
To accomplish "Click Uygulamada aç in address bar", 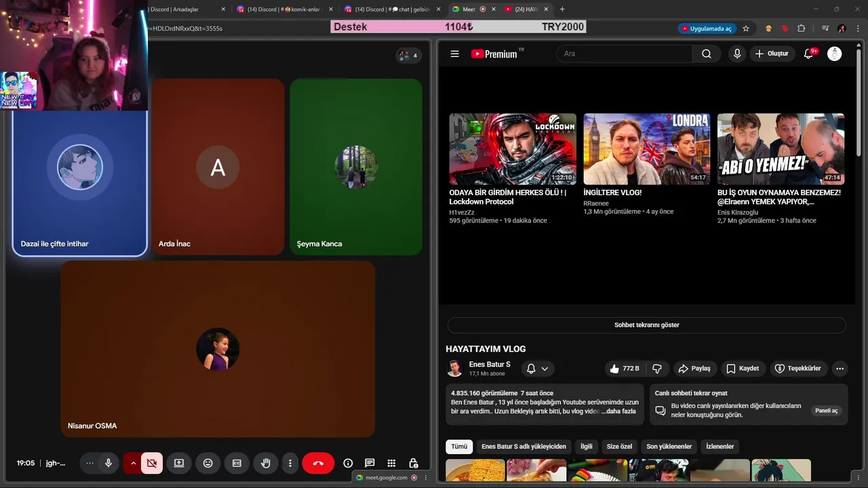I will (x=707, y=28).
